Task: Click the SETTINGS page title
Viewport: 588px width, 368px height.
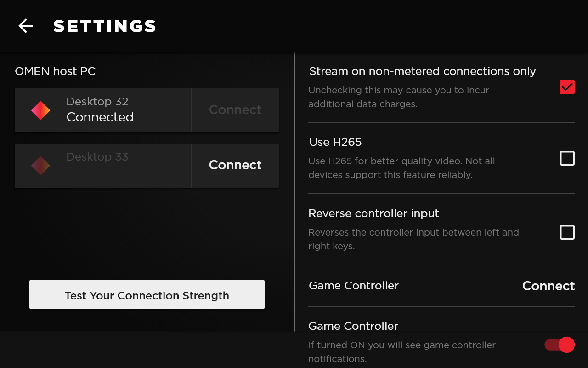Action: pyautogui.click(x=105, y=26)
